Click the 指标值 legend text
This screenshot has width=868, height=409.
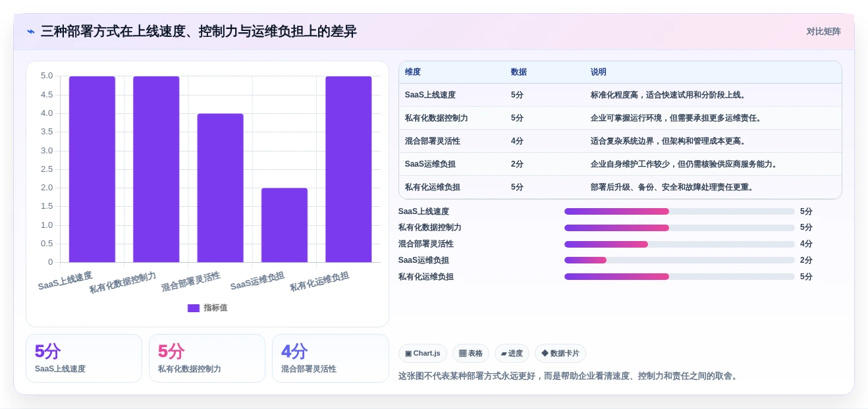click(215, 308)
